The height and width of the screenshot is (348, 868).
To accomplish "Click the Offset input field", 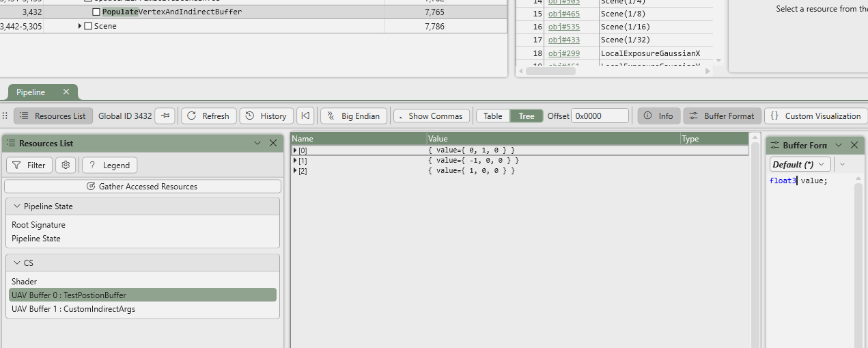I will click(x=600, y=116).
